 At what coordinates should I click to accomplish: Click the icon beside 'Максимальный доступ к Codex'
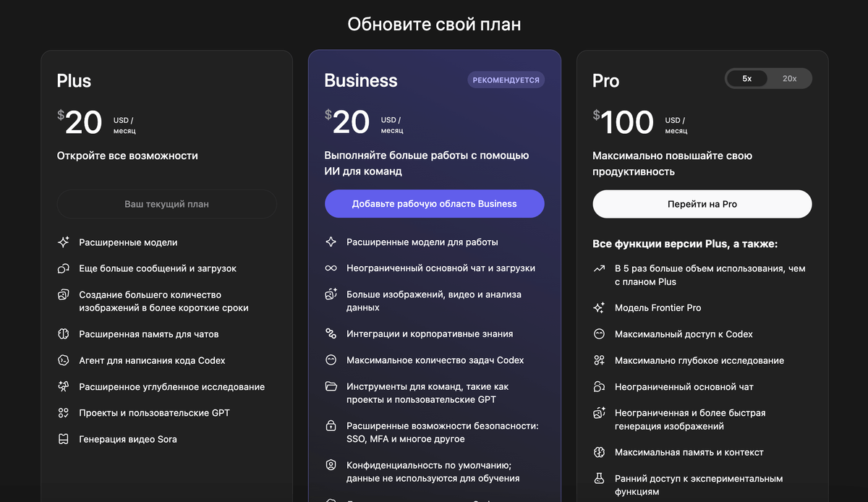click(599, 334)
